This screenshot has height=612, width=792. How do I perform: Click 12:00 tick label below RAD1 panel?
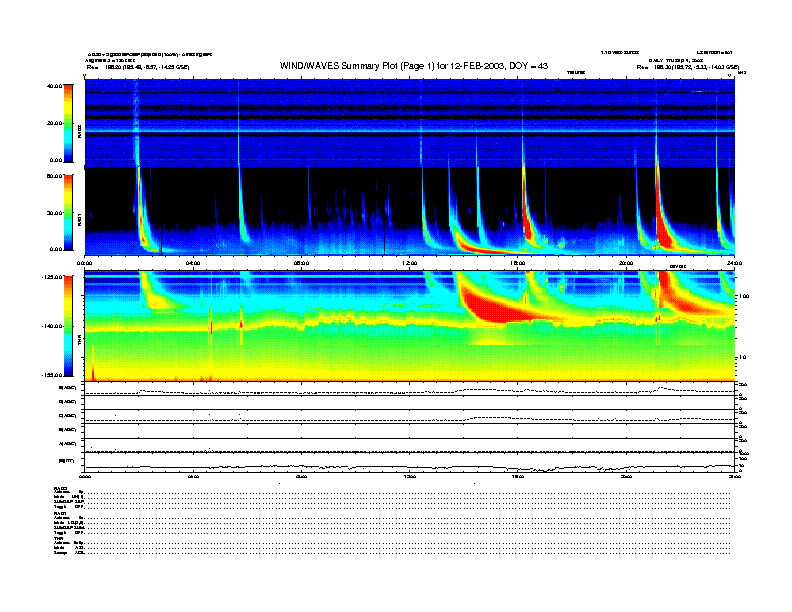point(410,263)
